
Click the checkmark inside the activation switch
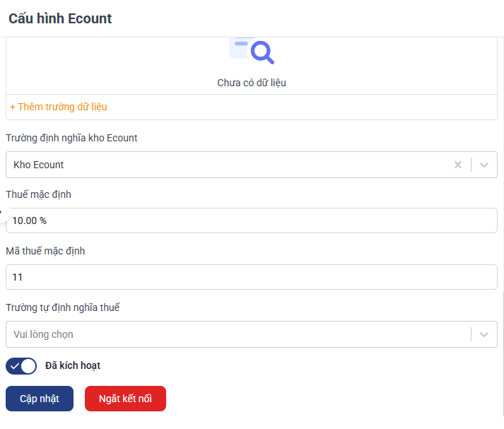pos(15,366)
